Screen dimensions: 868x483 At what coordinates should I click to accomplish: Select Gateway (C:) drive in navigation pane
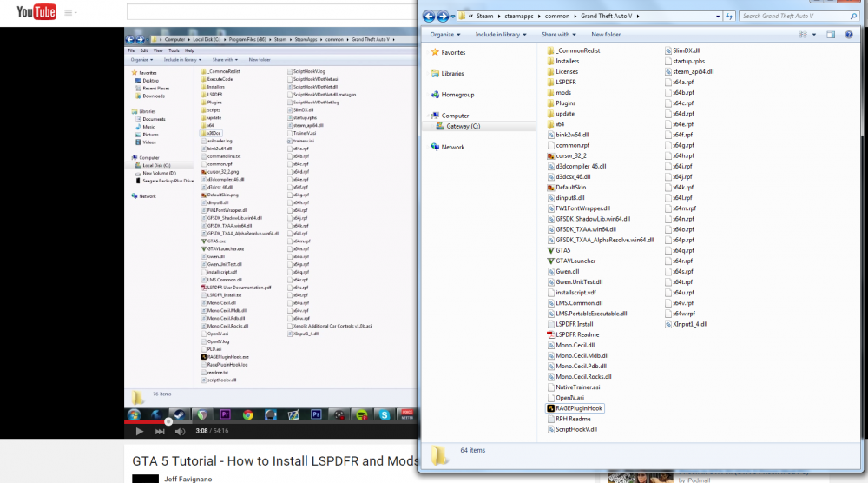click(463, 126)
